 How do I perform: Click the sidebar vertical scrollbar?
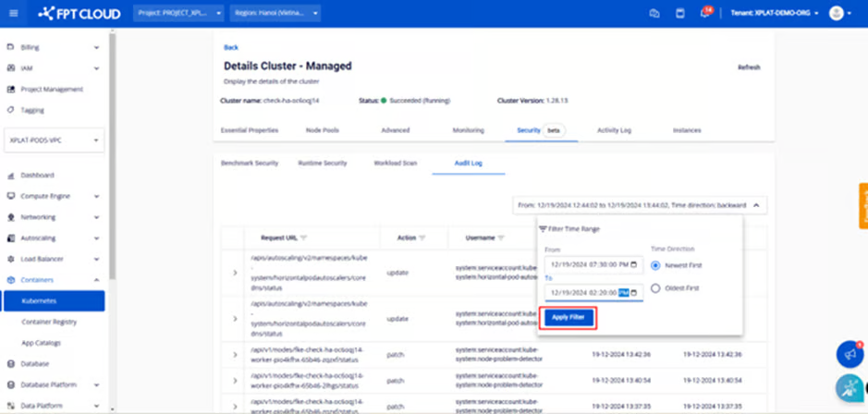click(x=113, y=157)
